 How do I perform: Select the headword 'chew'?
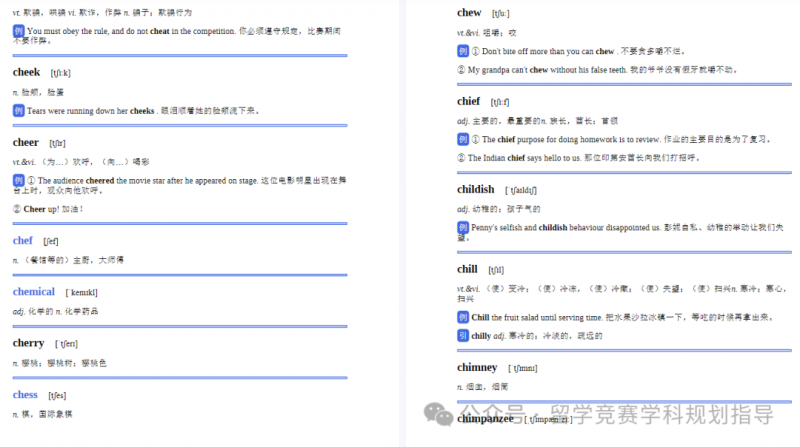469,13
